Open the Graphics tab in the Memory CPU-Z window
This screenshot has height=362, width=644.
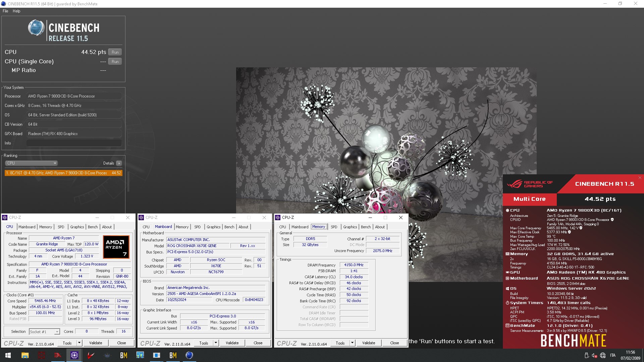tap(350, 227)
